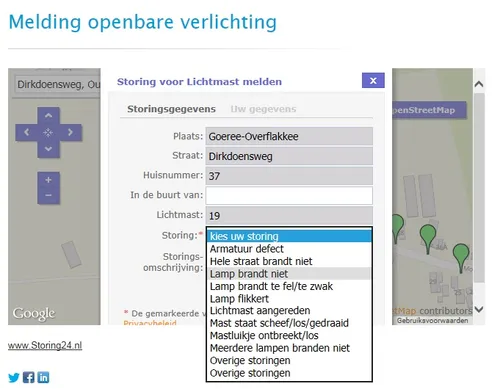Open the www.Storing24.nl link
Screen dimensions: 500x389
click(x=45, y=345)
